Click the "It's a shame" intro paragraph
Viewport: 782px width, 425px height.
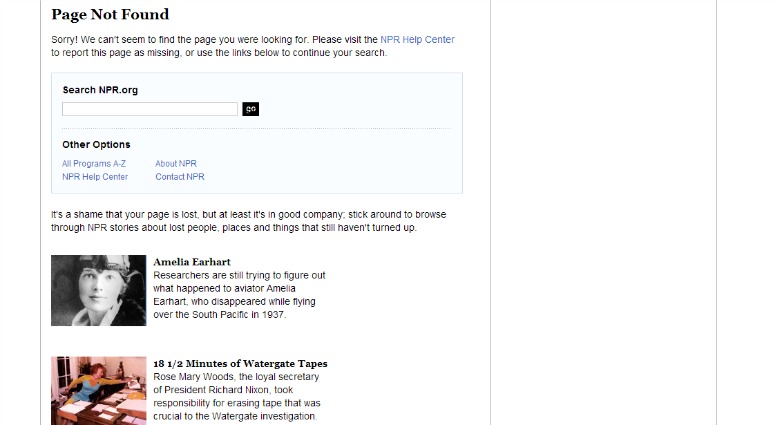pyautogui.click(x=248, y=221)
